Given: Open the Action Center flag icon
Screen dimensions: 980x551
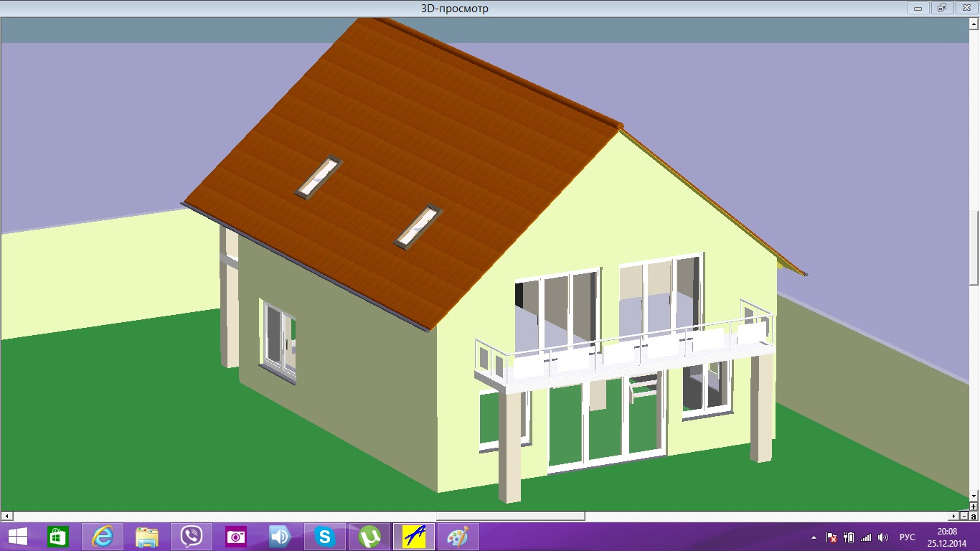Looking at the screenshot, I should pos(831,537).
